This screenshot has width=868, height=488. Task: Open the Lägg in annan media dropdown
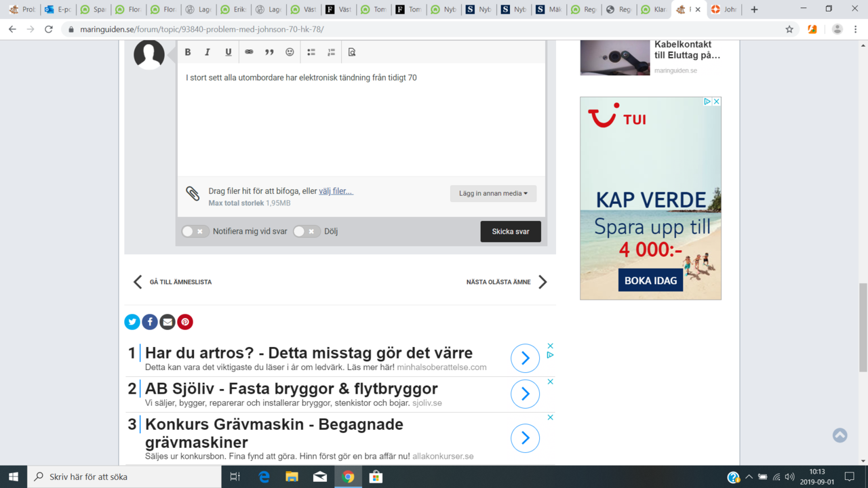tap(493, 193)
